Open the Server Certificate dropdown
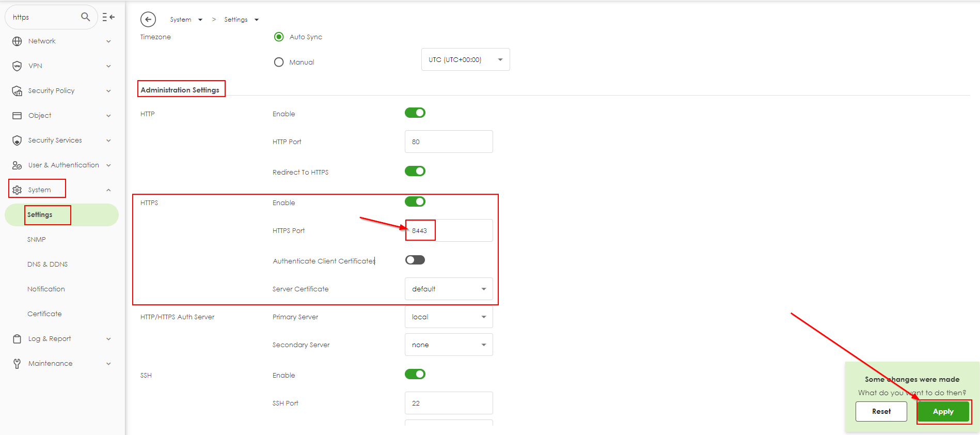Screen dimensions: 980x435 click(x=448, y=289)
